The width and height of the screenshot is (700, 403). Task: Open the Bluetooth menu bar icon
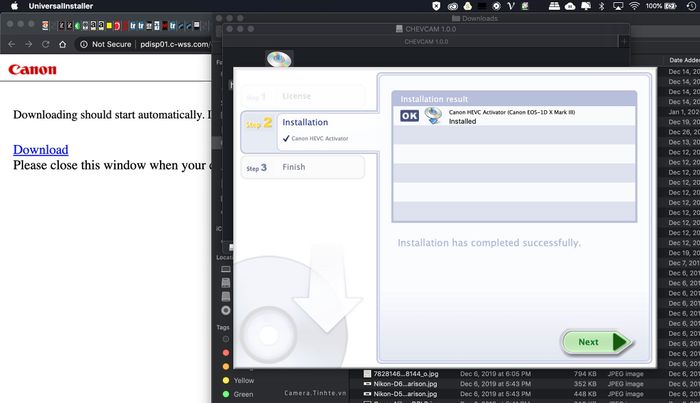601,6
